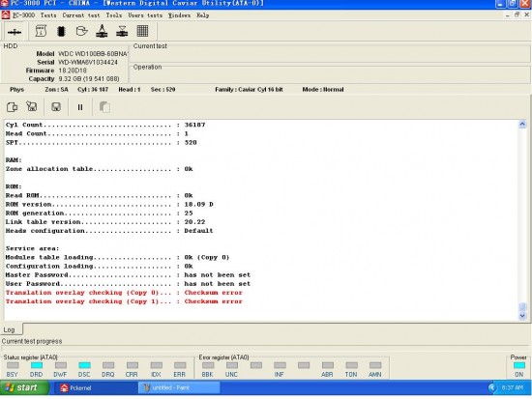The width and height of the screenshot is (532, 399).
Task: Click the Model value WDC WD100BB-60BNA
Action: 93,53
